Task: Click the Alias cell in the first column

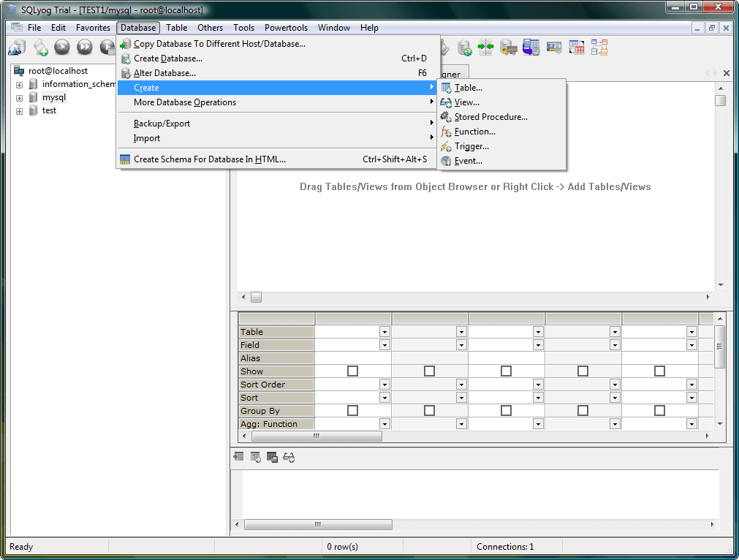Action: click(x=353, y=358)
